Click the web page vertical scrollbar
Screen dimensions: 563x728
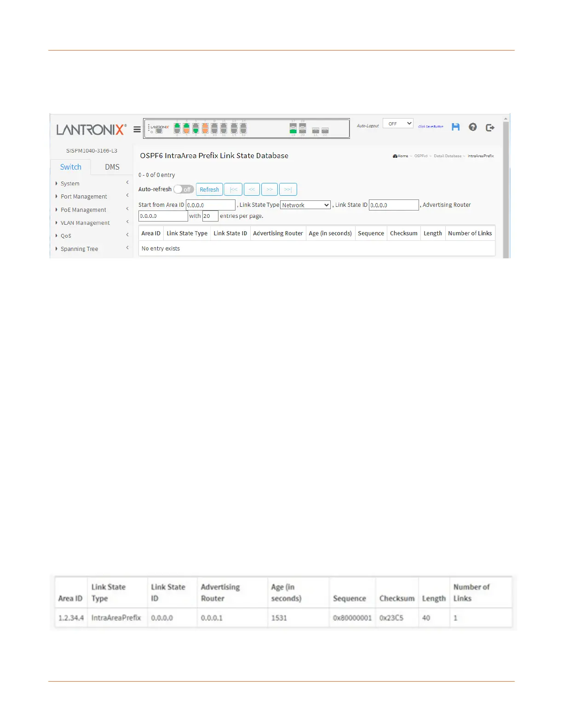point(506,186)
